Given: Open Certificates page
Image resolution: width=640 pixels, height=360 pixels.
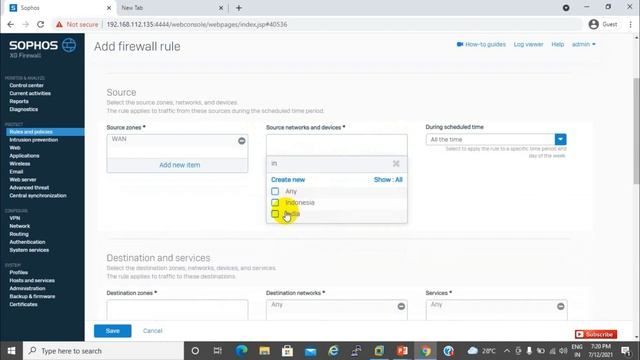Looking at the screenshot, I should click(23, 304).
